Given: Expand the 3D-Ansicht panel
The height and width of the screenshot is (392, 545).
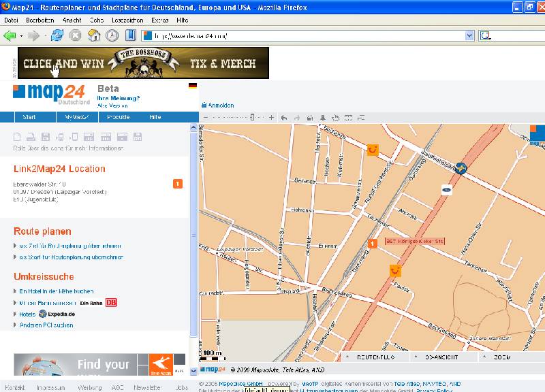Looking at the screenshot, I should click(441, 357).
